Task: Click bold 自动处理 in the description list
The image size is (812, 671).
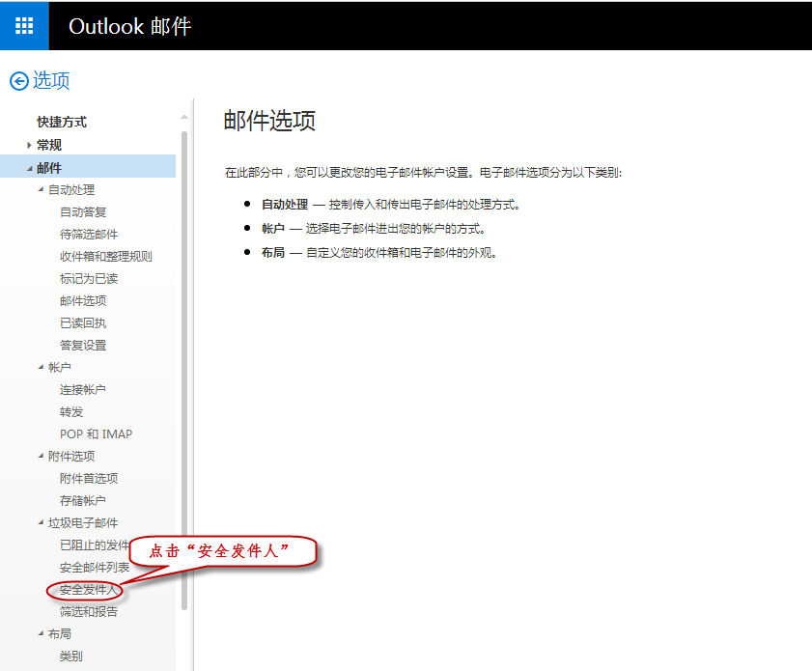Action: [x=285, y=205]
